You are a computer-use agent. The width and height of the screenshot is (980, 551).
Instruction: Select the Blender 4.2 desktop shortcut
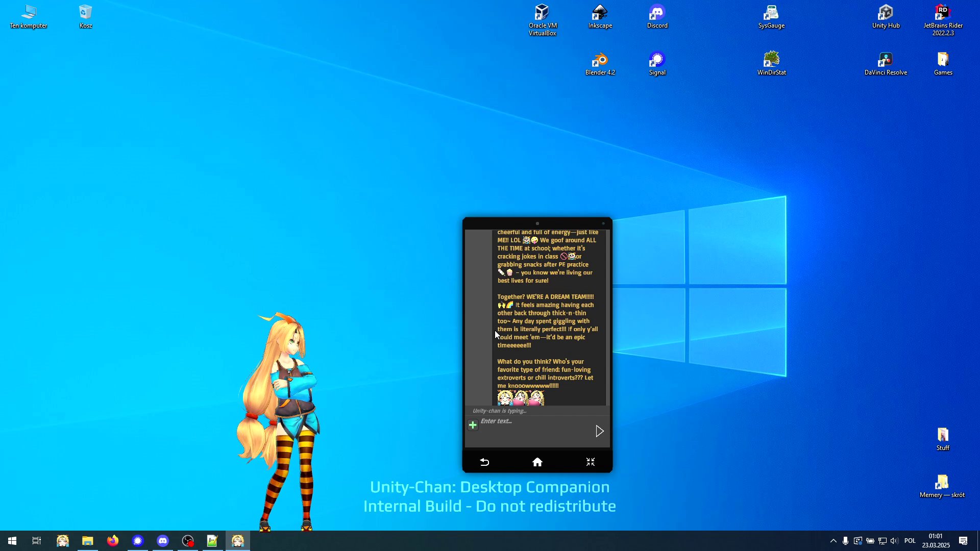pos(600,64)
